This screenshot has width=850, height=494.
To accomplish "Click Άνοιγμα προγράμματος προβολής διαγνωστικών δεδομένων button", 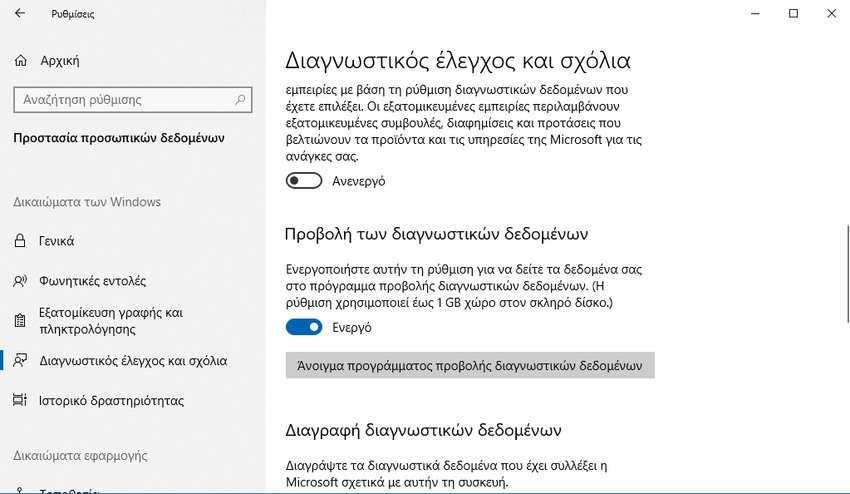I will [x=470, y=365].
